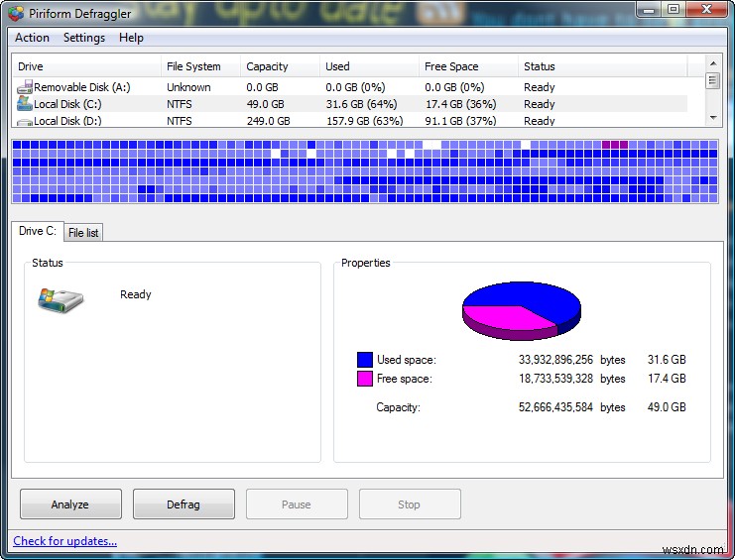Select the Local Disk (C:) row name
This screenshot has width=735, height=560.
tap(67, 104)
